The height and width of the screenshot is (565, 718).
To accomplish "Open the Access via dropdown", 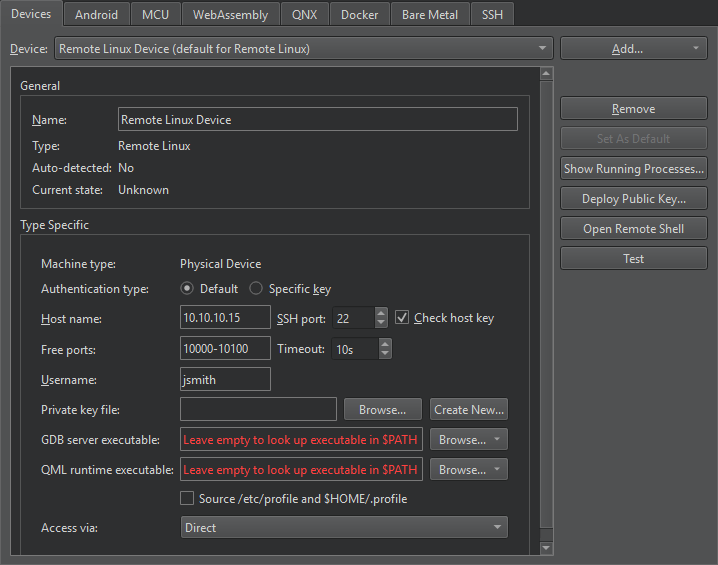I will pyautogui.click(x=344, y=527).
